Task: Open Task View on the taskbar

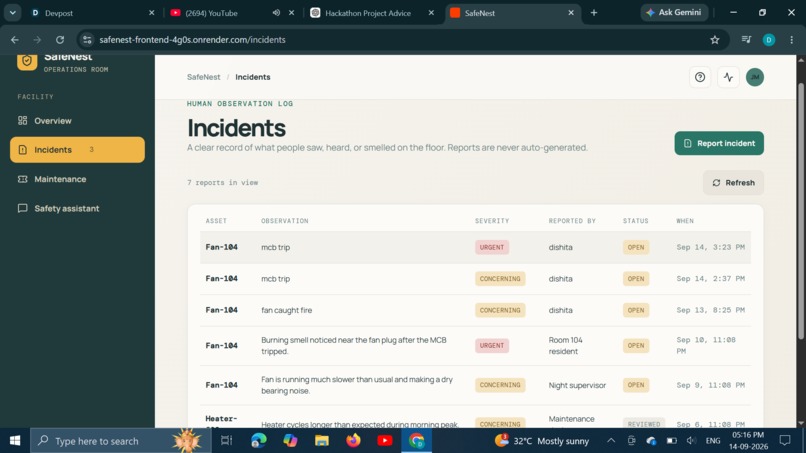Action: [x=226, y=441]
